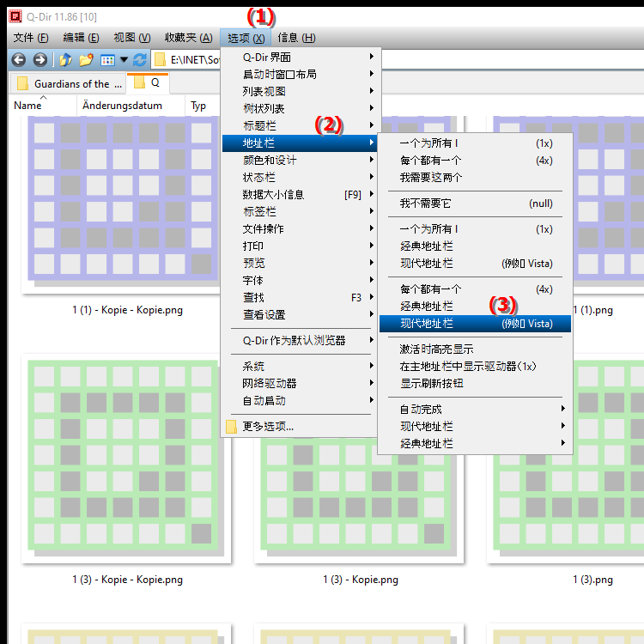Open 网络驱动器 submenu entry
Image resolution: width=644 pixels, height=644 pixels.
[x=301, y=383]
